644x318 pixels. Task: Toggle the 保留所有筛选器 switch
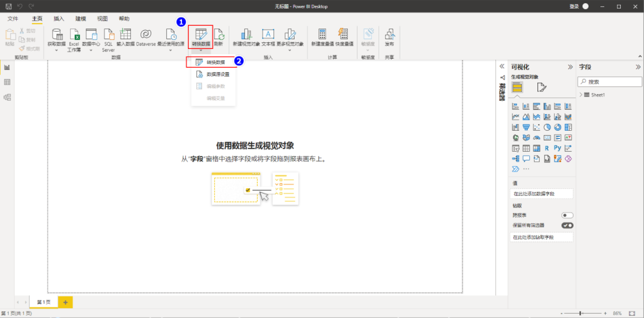point(567,225)
